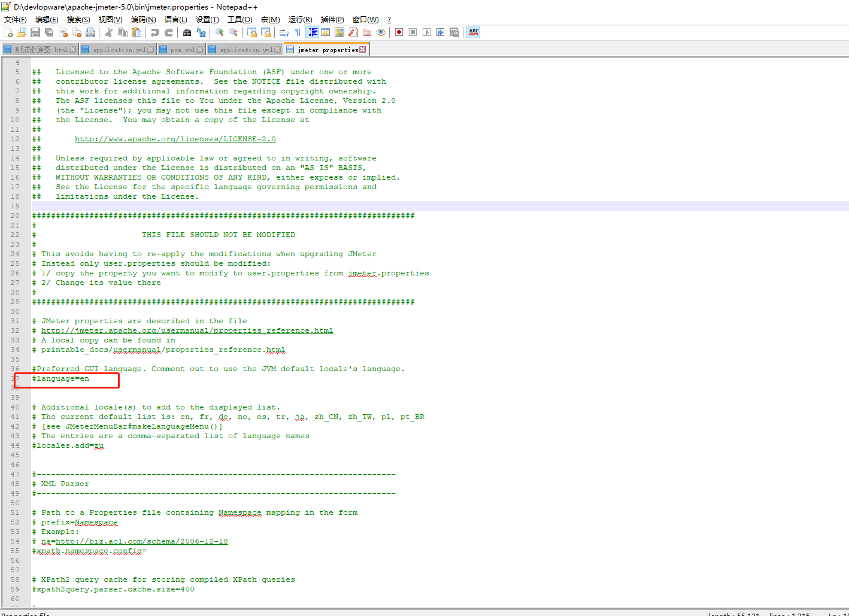Image resolution: width=849 pixels, height=616 pixels.
Task: Open the jmeter.apache.org properties_reference link
Action: [x=187, y=330]
